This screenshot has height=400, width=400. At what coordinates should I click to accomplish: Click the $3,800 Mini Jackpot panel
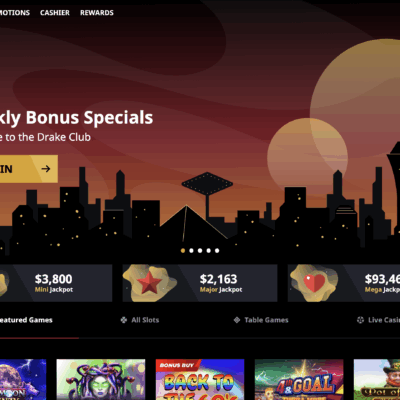coord(56,283)
